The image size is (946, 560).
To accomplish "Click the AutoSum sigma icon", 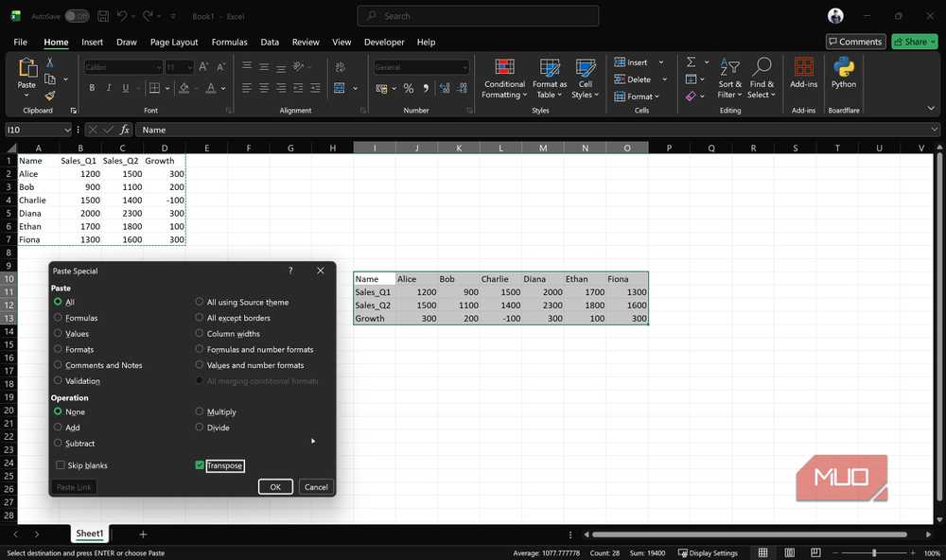I will coord(692,62).
